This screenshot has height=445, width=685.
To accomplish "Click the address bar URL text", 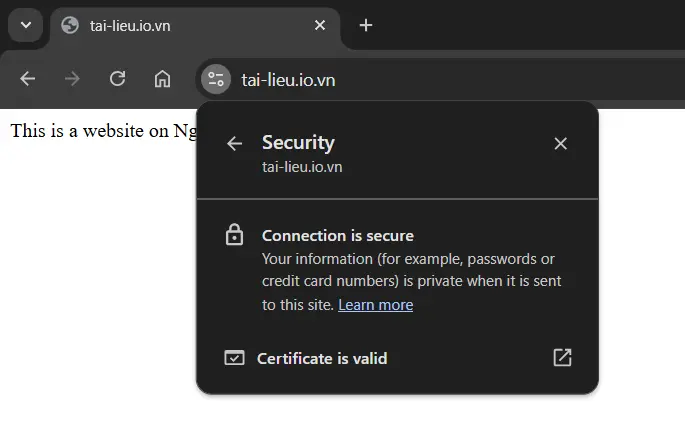I will [x=288, y=80].
